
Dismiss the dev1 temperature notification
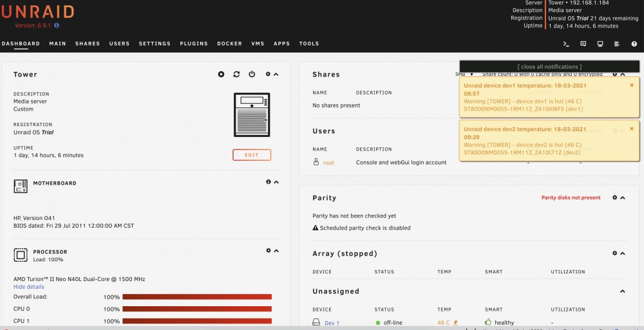tap(632, 86)
